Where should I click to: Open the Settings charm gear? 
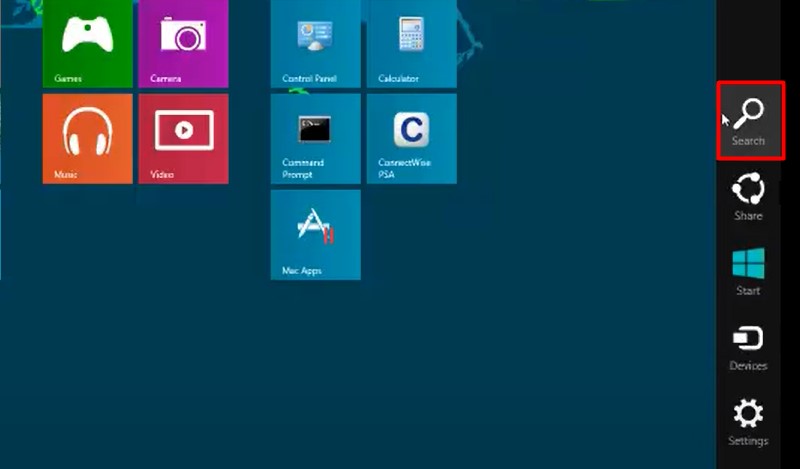click(748, 413)
